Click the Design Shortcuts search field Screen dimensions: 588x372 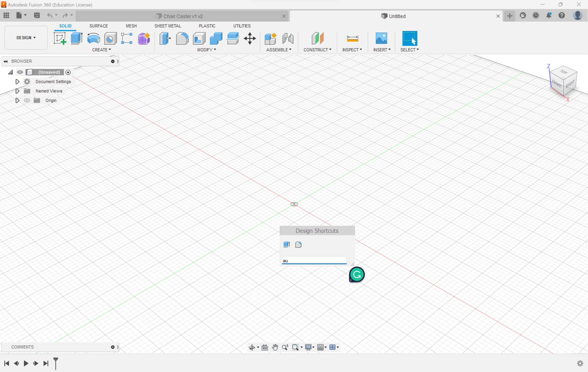point(314,260)
